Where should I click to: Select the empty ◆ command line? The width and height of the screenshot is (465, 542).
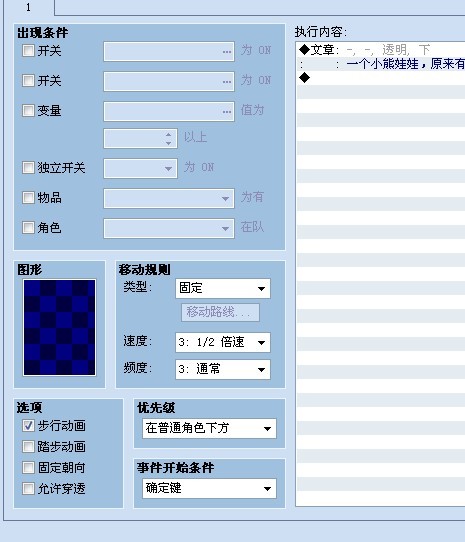(381, 78)
